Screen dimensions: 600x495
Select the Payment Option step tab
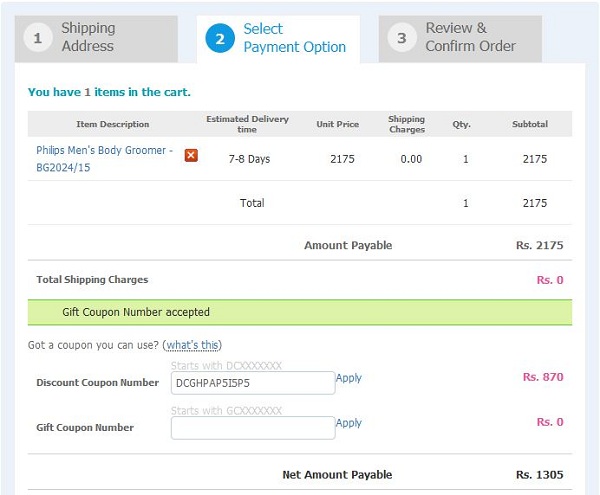tap(278, 39)
